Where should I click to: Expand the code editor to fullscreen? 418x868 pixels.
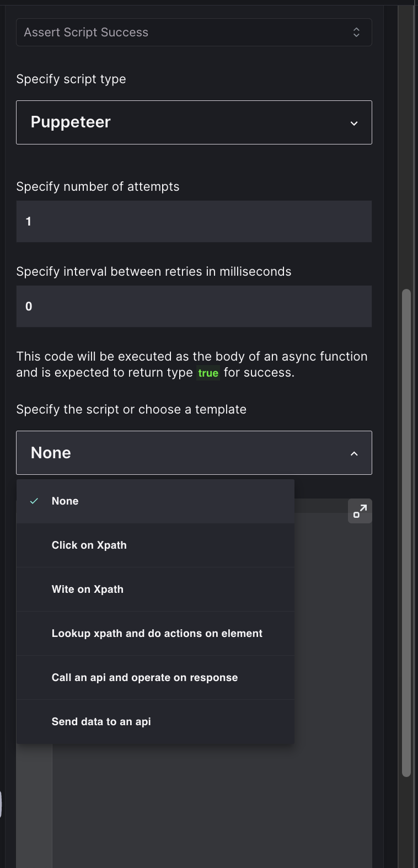360,511
